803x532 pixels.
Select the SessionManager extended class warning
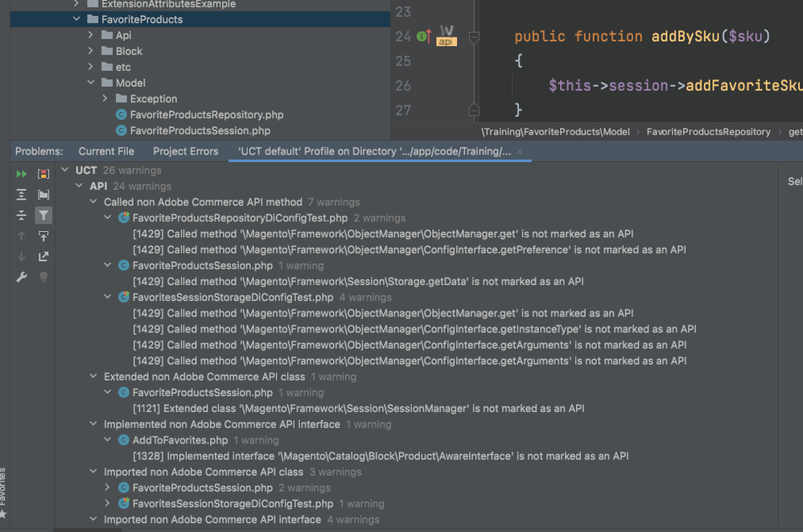[358, 409]
